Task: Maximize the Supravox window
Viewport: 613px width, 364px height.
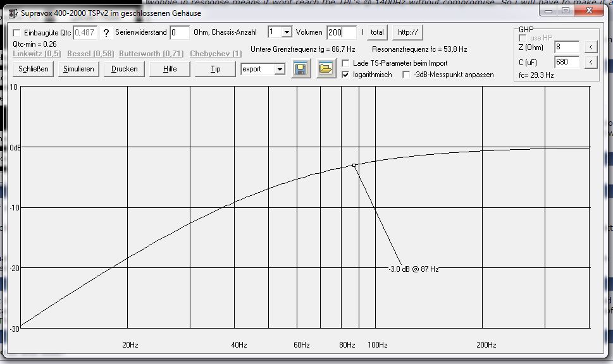Action: (x=566, y=10)
